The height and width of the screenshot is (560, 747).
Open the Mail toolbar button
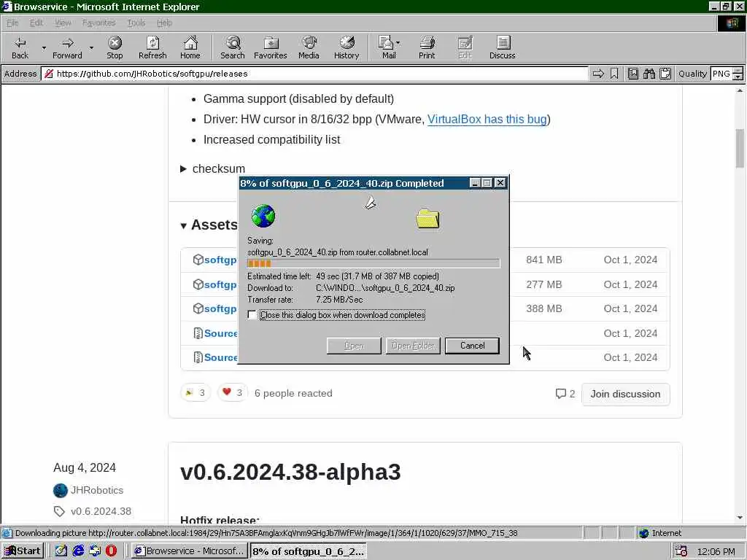[390, 47]
